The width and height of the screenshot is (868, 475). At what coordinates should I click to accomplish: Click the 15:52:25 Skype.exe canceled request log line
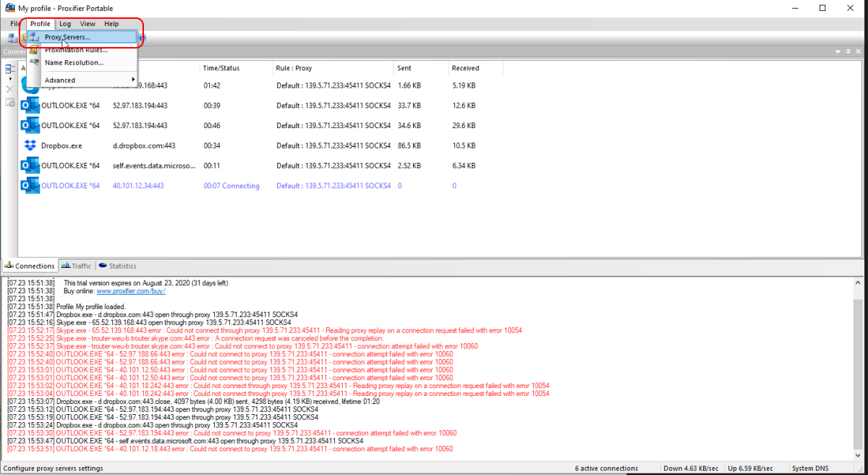click(195, 338)
